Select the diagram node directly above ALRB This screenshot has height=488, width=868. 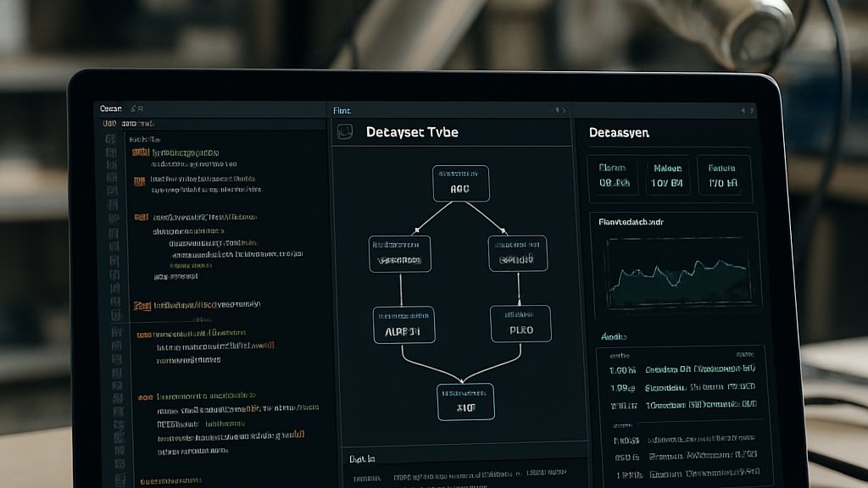pyautogui.click(x=400, y=254)
